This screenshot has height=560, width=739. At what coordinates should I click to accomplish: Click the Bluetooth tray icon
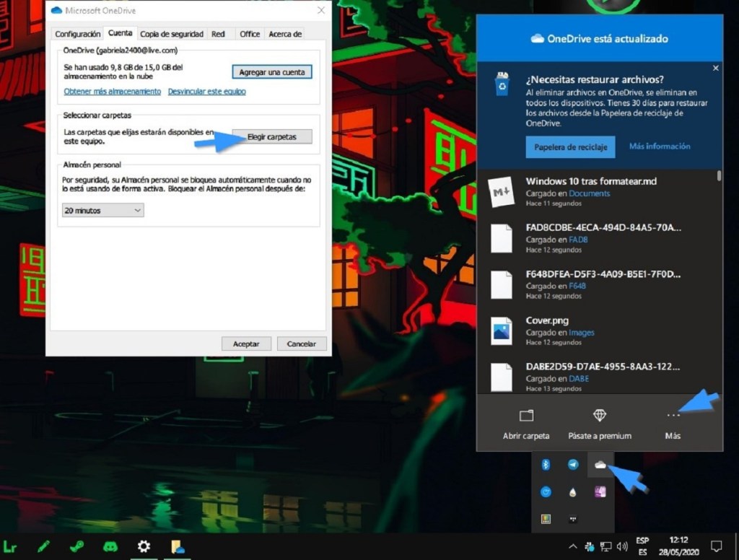546,465
